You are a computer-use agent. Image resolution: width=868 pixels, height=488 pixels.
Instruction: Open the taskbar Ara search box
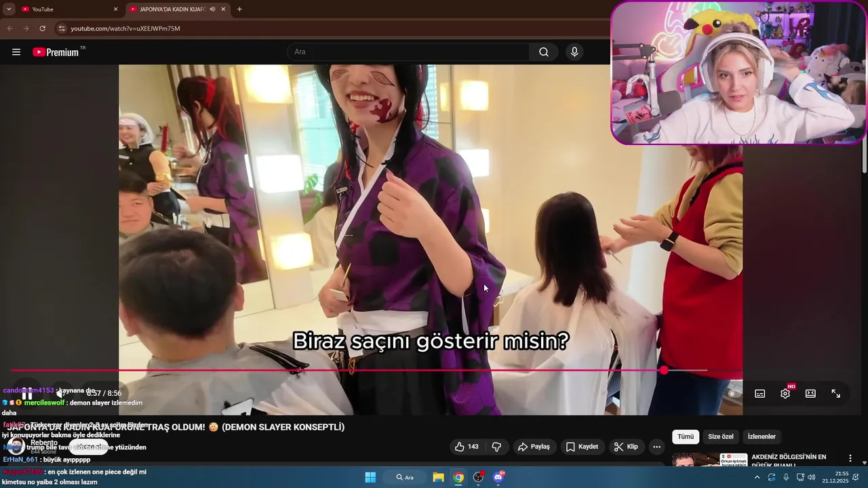click(405, 477)
